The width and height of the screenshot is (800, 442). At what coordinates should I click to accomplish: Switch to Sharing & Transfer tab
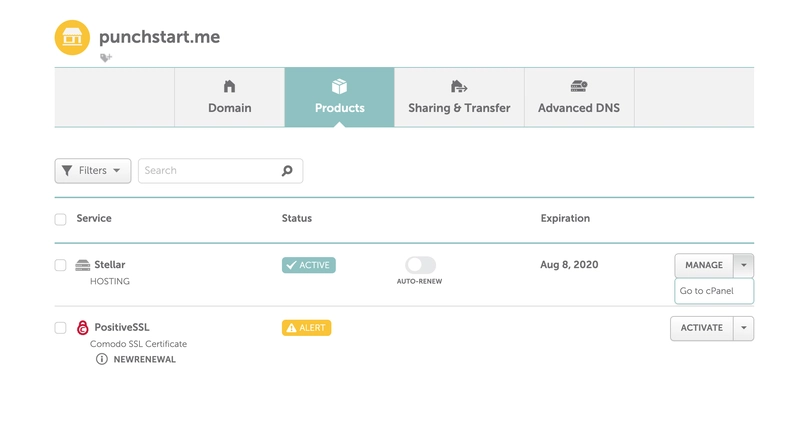pyautogui.click(x=459, y=97)
